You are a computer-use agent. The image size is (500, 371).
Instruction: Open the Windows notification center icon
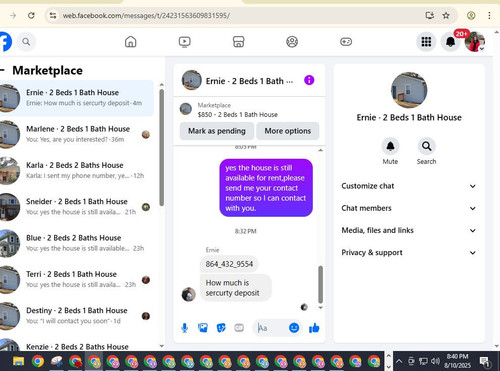[484, 361]
